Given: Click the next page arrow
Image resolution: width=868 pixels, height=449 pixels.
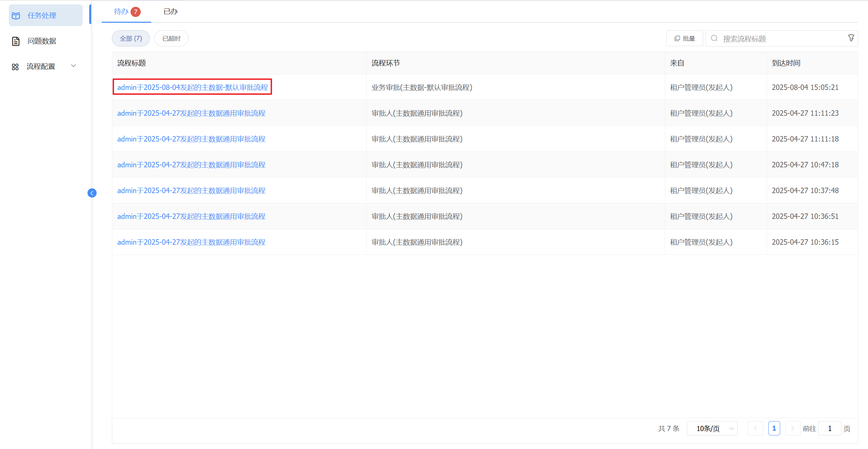Looking at the screenshot, I should coord(792,429).
